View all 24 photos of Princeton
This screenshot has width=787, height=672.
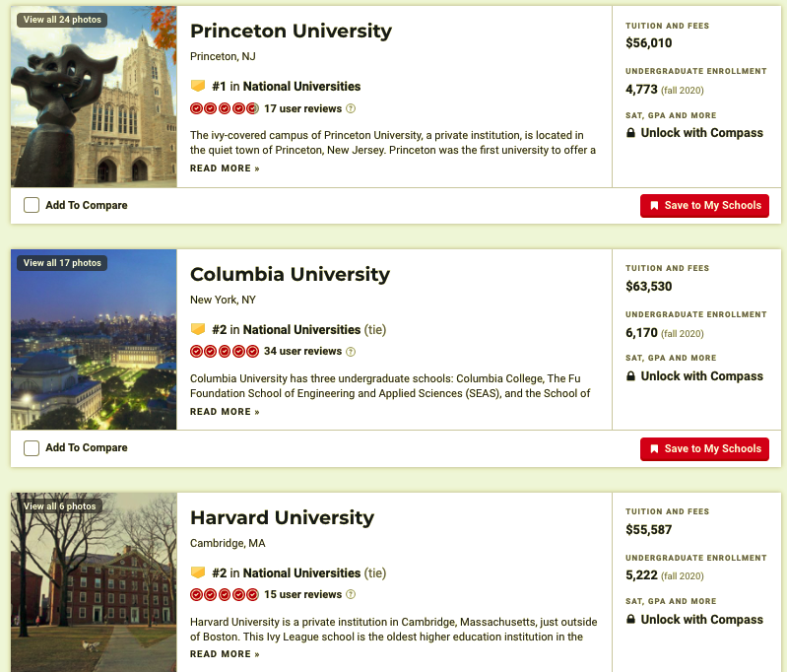tap(61, 20)
